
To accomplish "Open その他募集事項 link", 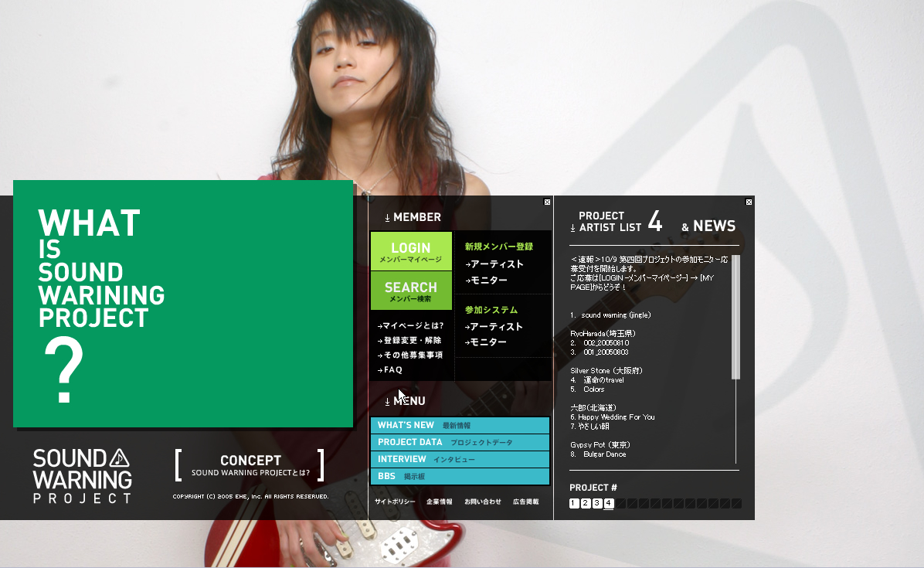I will 410,355.
